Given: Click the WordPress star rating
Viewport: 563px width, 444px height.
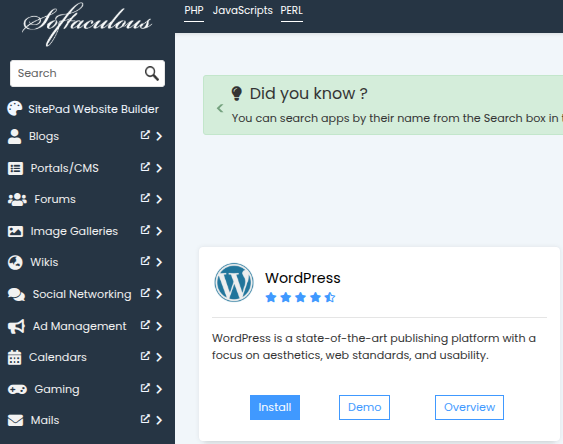Looking at the screenshot, I should click(x=300, y=298).
